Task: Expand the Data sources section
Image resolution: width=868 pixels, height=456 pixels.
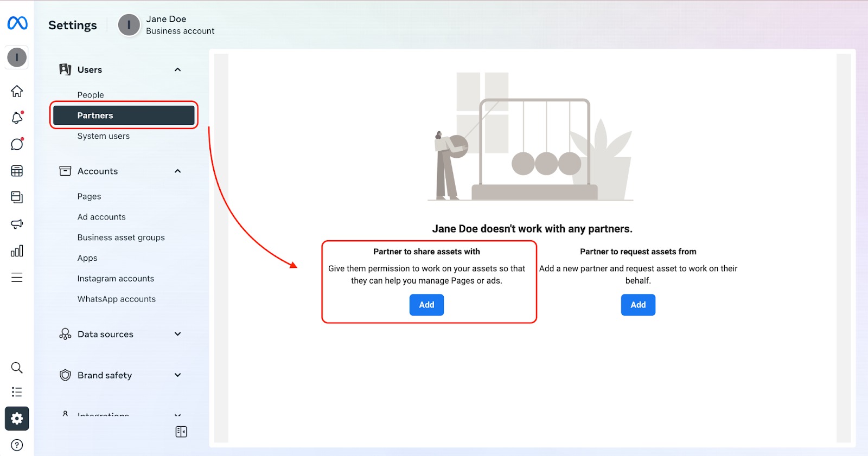Action: pyautogui.click(x=177, y=334)
